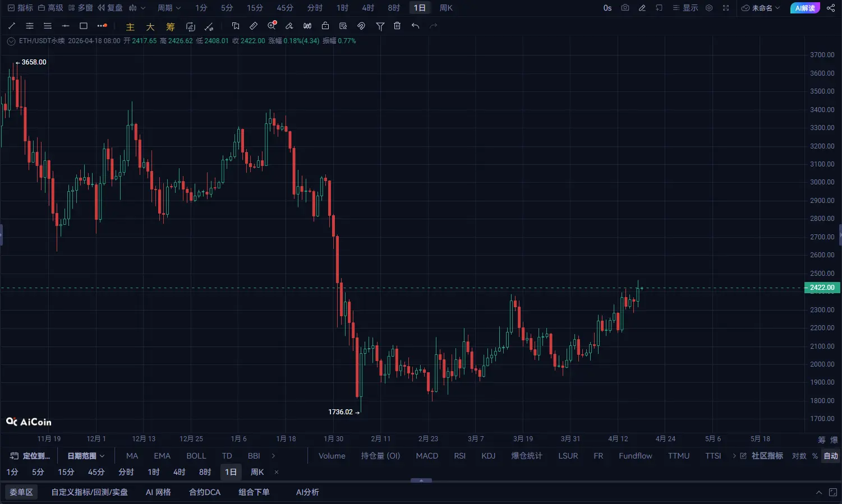Click the 复盘 replay button
This screenshot has height=504, width=842.
pyautogui.click(x=110, y=8)
